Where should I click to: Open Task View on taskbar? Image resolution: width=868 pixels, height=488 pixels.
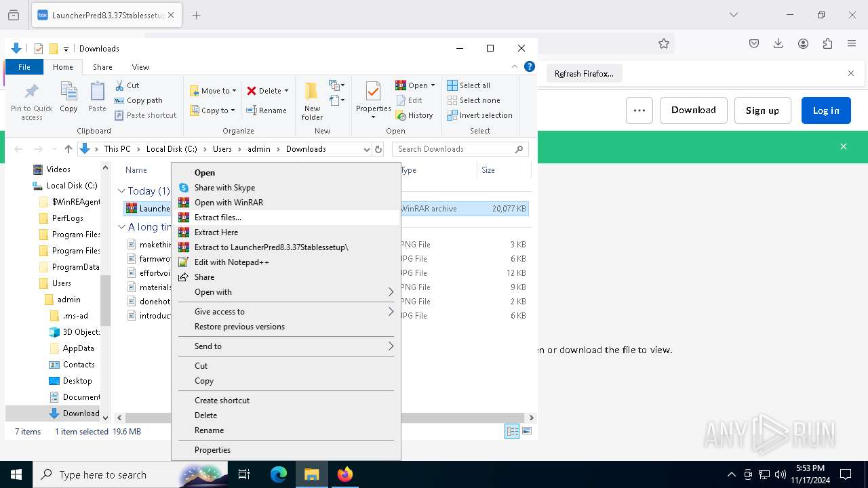[244, 474]
